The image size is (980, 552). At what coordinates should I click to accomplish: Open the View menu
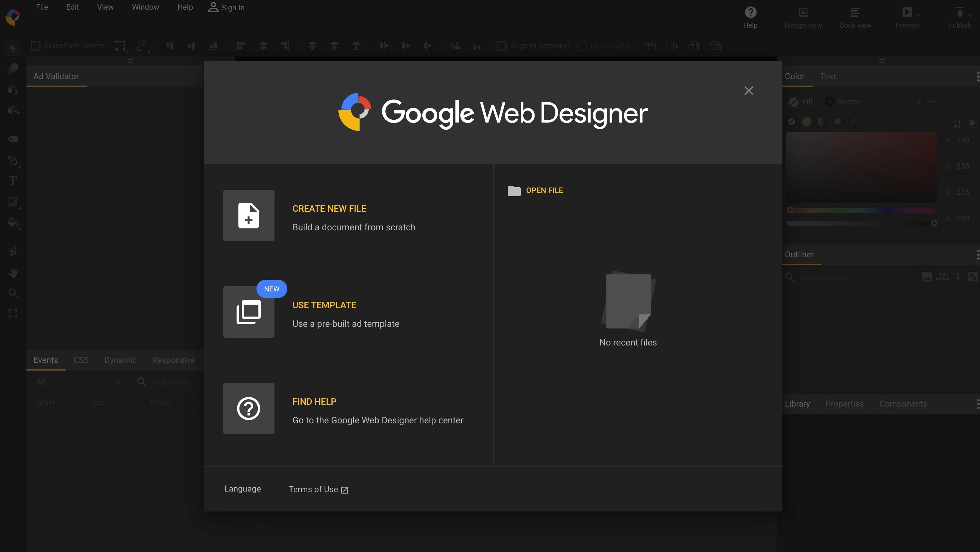(105, 7)
